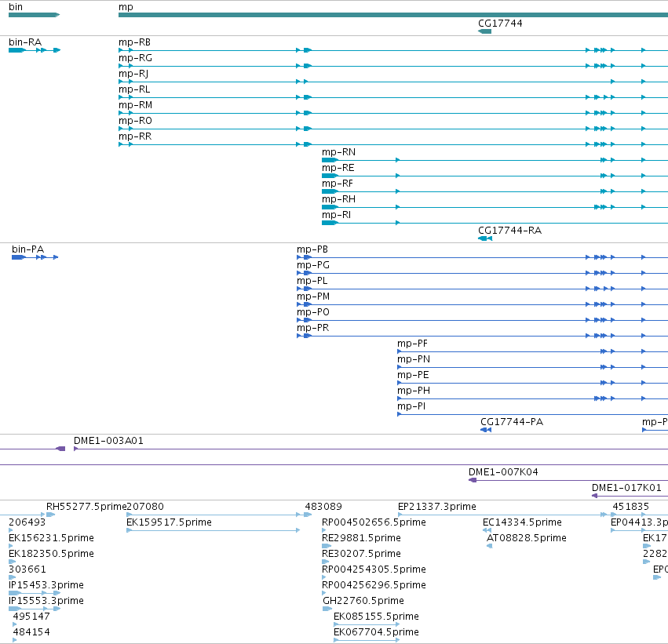Click the CG17744-RA transcript label
668x644 pixels.
[x=510, y=231]
